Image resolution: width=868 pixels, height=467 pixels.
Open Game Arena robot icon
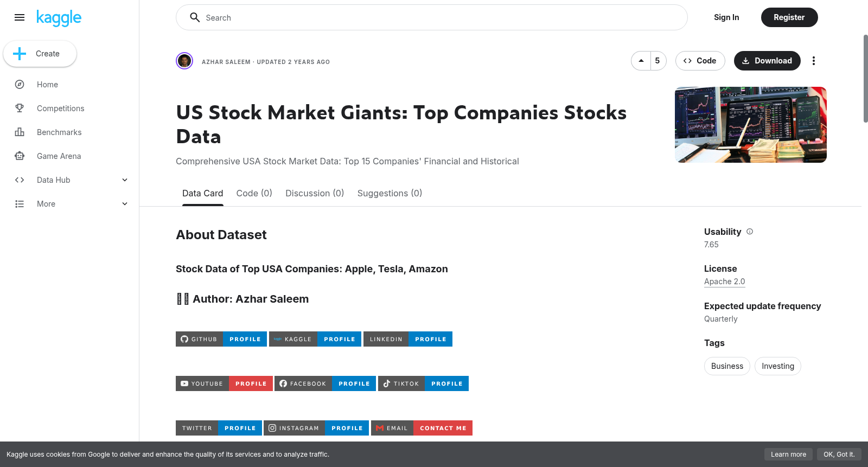coord(20,156)
